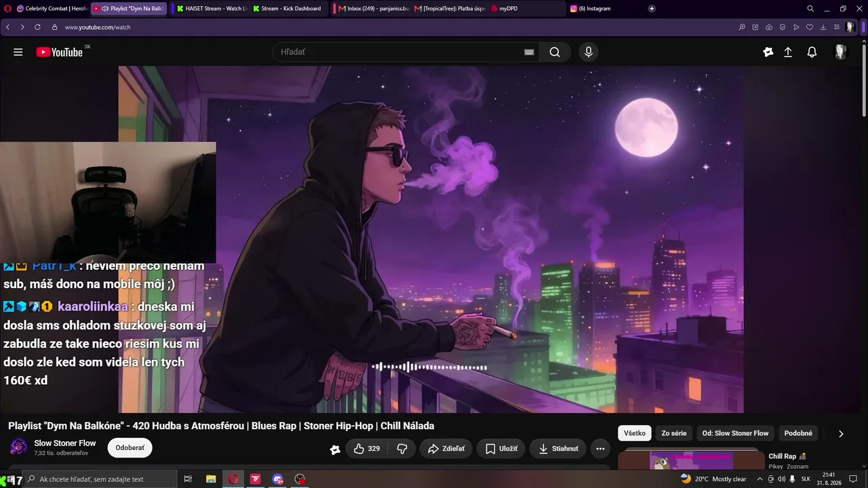Download the video with Stiahnuť
Viewport: 868px width, 488px height.
pos(559,449)
